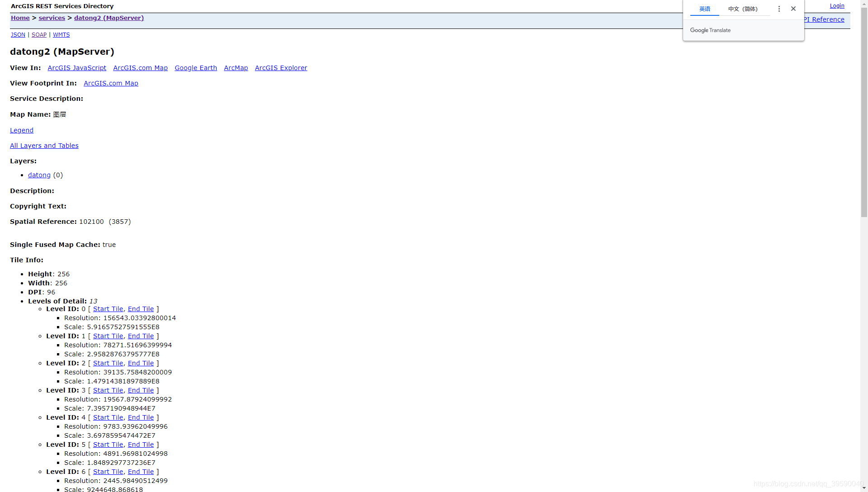View Footprint in ArcGIS.com Map
Screen dimensions: 868x492
click(x=111, y=83)
